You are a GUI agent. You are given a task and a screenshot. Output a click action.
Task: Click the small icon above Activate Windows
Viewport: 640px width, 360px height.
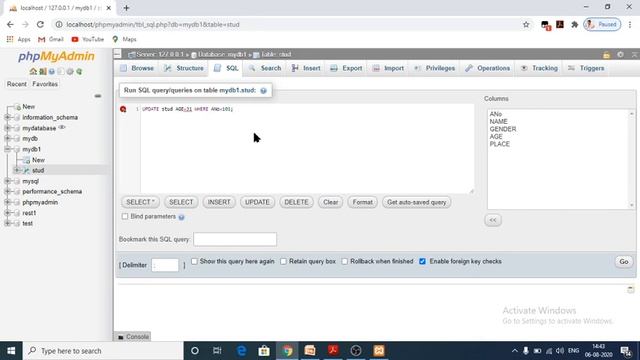pyautogui.click(x=631, y=289)
